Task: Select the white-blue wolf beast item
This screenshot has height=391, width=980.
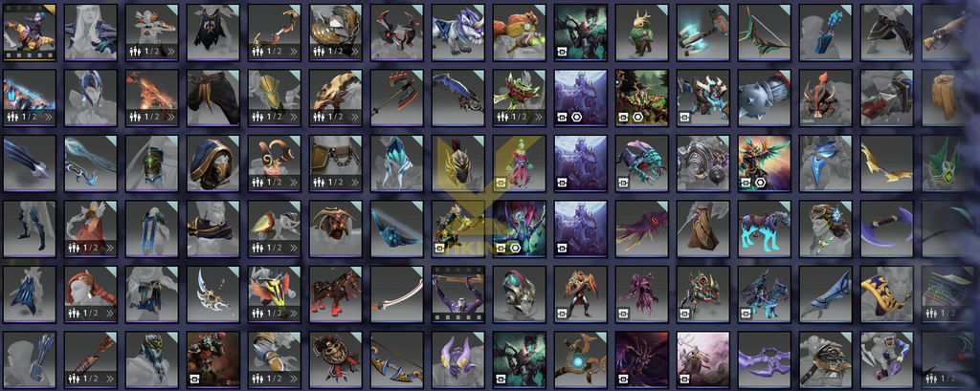Action: coord(458,33)
